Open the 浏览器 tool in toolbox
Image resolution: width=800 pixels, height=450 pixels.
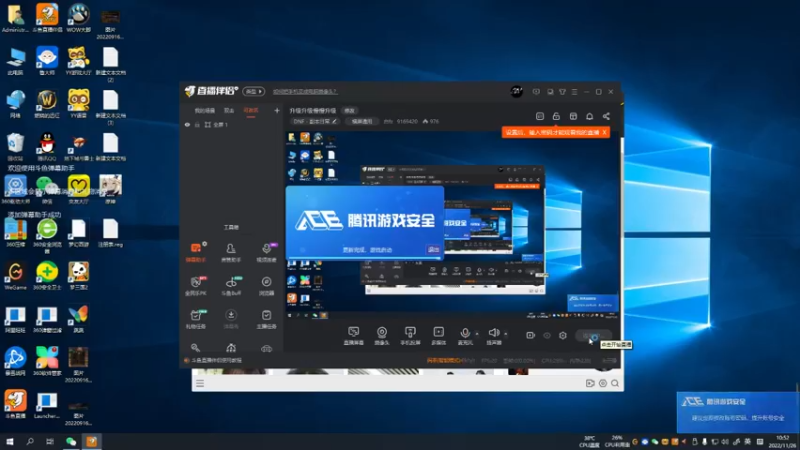click(266, 286)
